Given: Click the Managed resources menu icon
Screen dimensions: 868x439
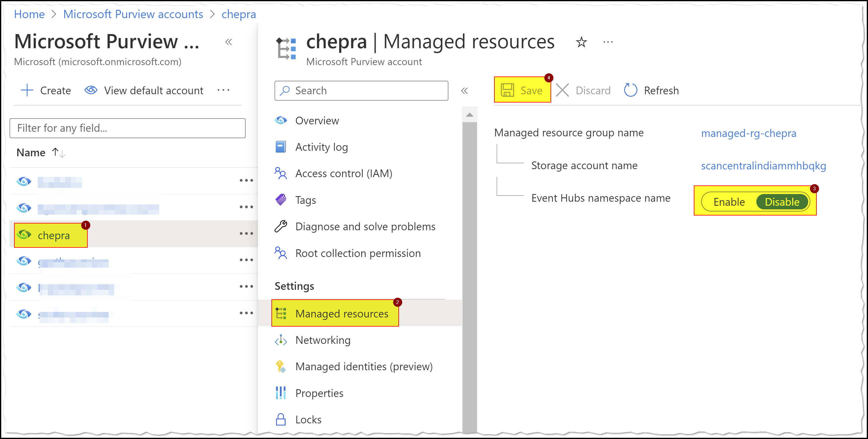Looking at the screenshot, I should 281,313.
